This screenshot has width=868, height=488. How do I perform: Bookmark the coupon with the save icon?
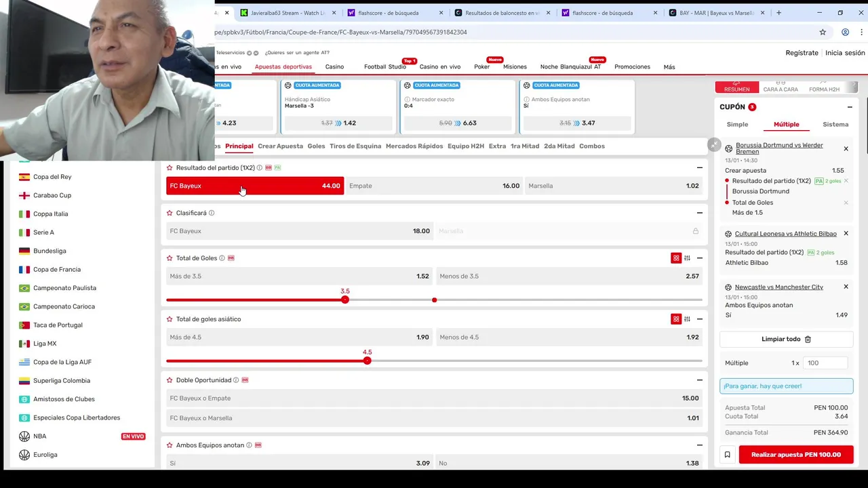(727, 455)
